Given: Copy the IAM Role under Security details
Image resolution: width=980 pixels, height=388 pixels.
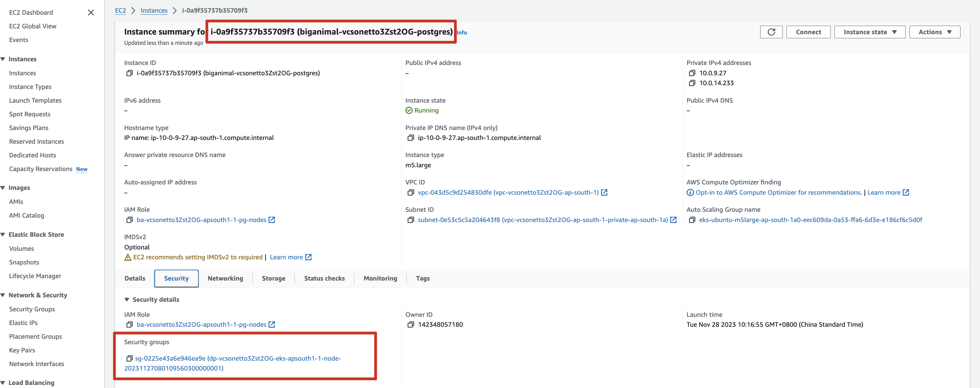Looking at the screenshot, I should (x=129, y=325).
